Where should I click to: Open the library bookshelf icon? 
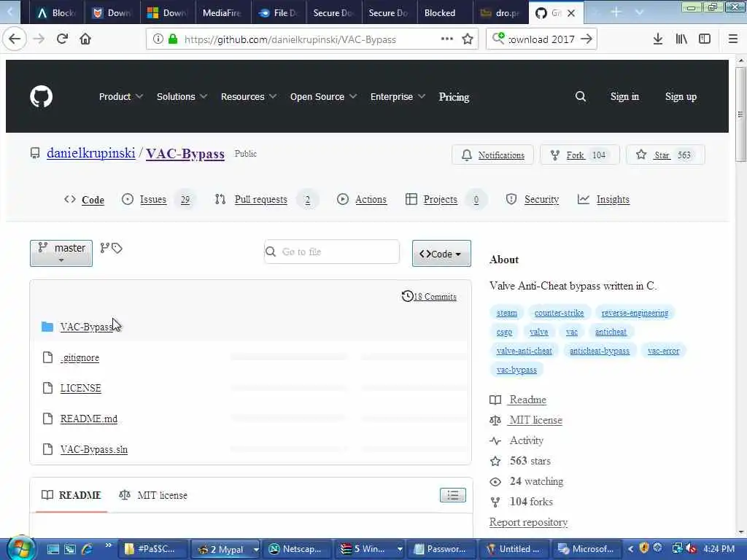coord(681,39)
